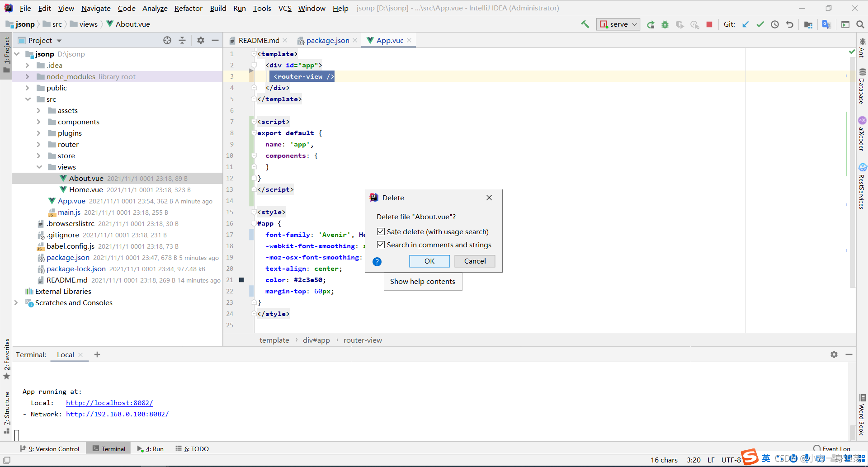Screen dimensions: 868x467
Task: Open Terminal settings gear
Action: pos(834,354)
